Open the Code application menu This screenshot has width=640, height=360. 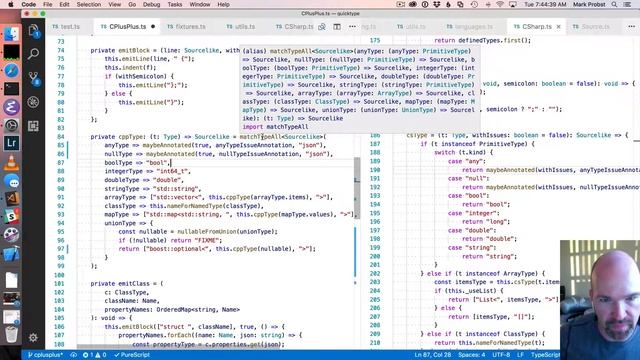click(29, 4)
